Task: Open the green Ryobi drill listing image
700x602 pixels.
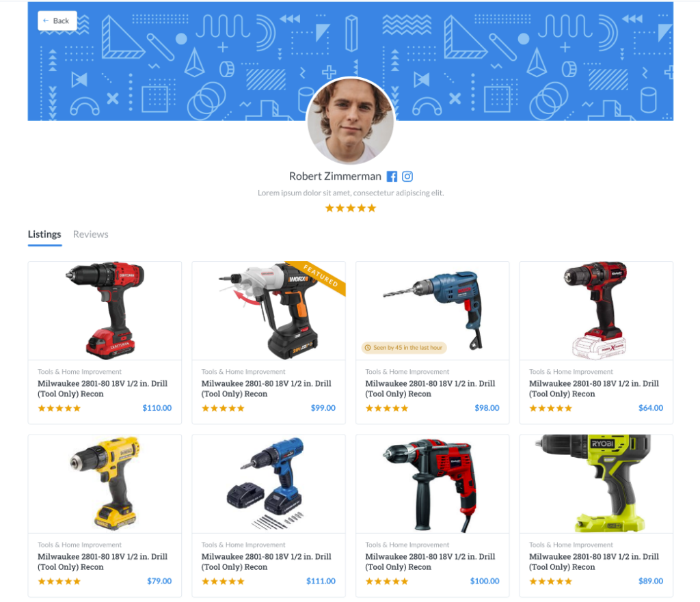Action: click(596, 484)
